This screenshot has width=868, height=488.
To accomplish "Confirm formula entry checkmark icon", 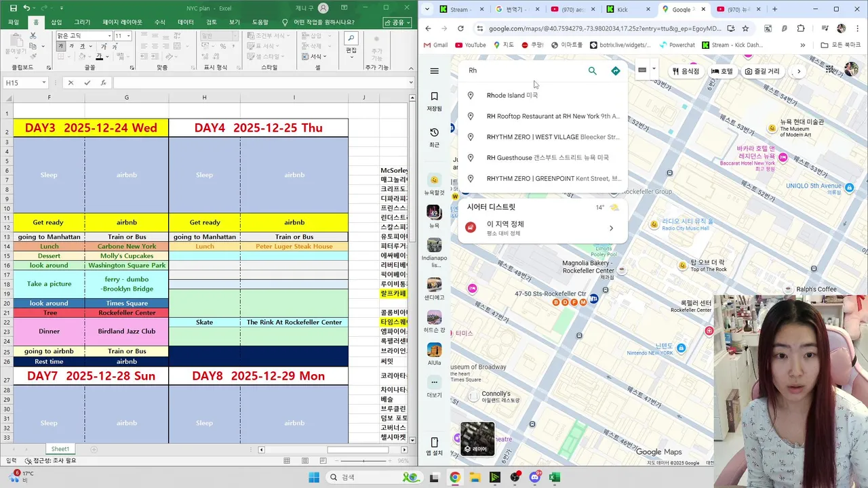I will [x=87, y=83].
